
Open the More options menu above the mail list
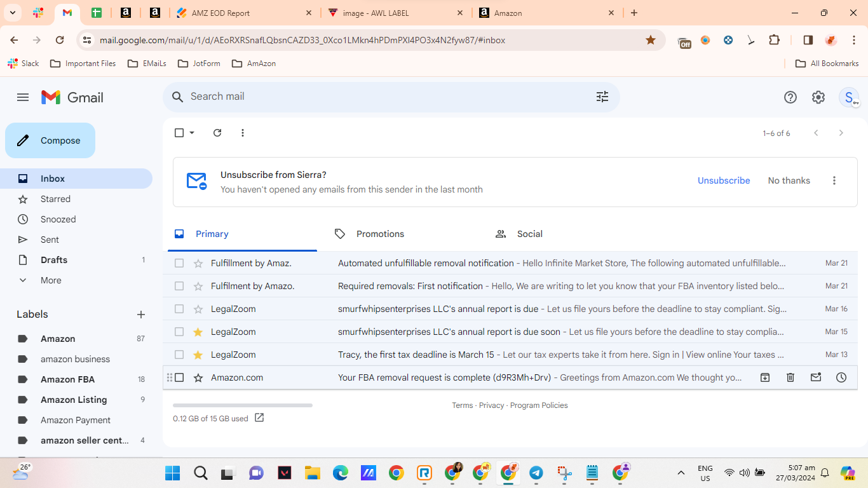(x=243, y=133)
